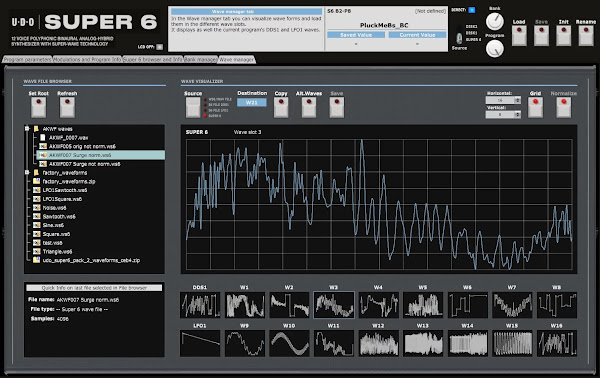Collapse the AKWF waves folder
600x378 pixels.
click(27, 129)
